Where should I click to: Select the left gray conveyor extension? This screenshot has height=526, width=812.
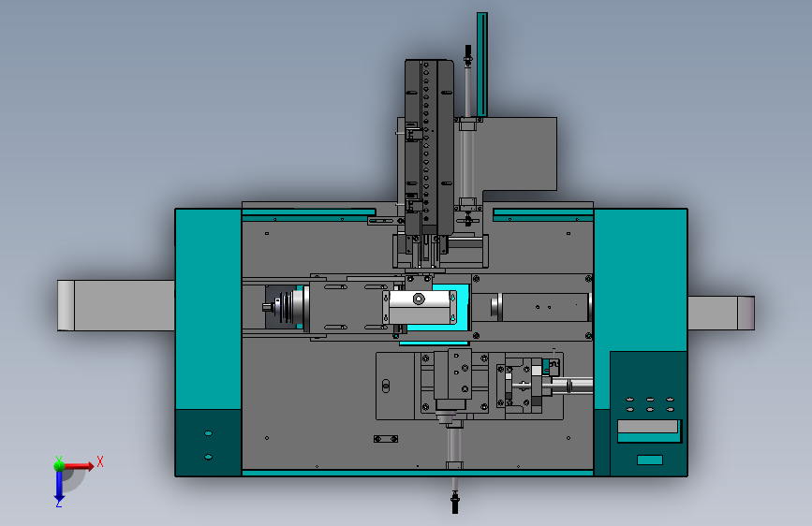(x=116, y=305)
